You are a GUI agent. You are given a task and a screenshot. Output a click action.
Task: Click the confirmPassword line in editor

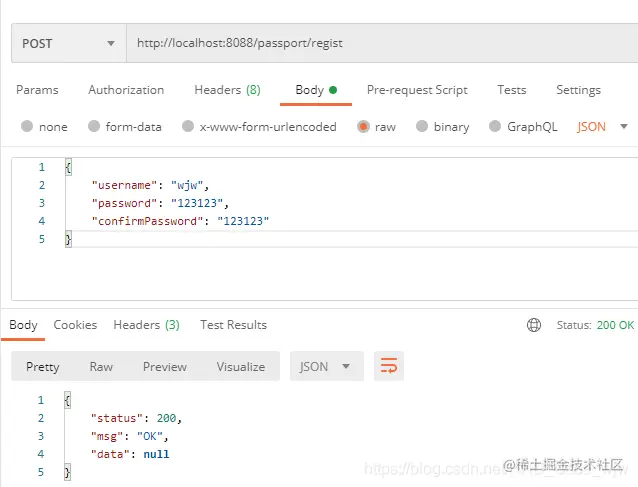(180, 221)
